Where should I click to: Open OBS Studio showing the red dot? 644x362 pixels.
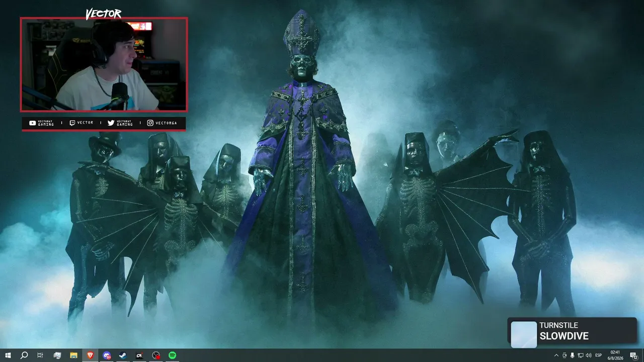click(x=156, y=355)
